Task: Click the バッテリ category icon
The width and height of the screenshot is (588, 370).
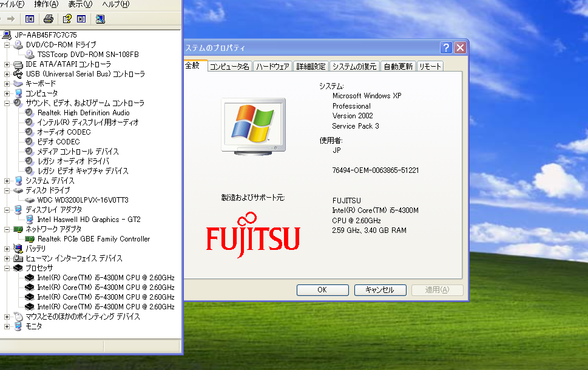Action: [18, 248]
